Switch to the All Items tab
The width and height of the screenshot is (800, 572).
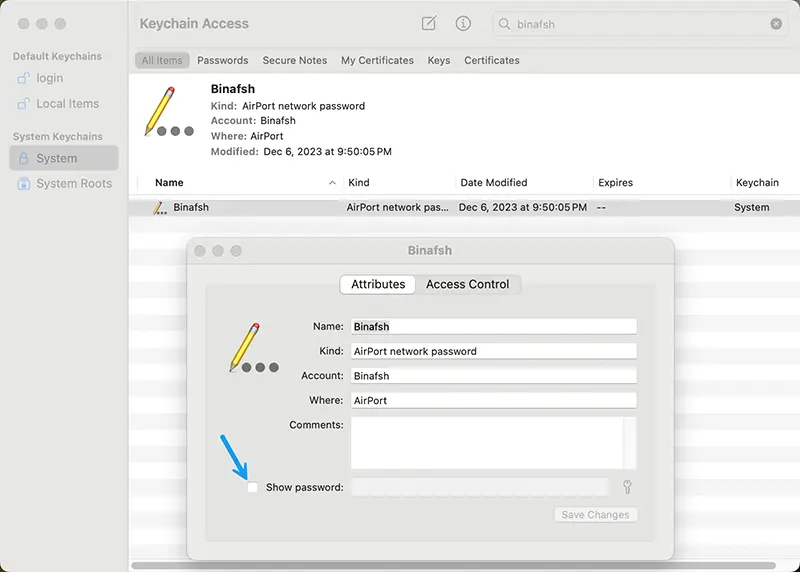click(162, 60)
